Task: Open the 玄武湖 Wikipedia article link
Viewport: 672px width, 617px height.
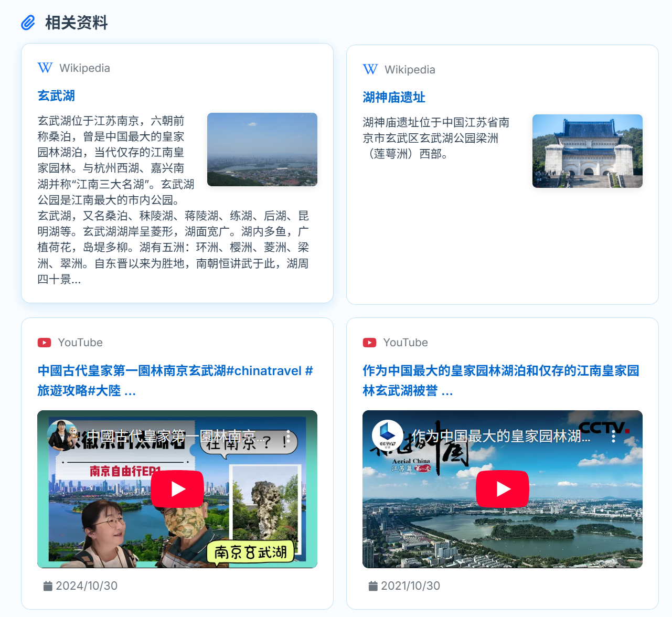Action: pyautogui.click(x=56, y=95)
